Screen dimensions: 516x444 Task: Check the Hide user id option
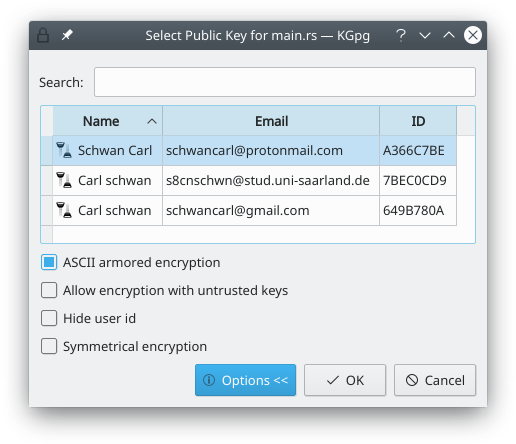pos(49,318)
